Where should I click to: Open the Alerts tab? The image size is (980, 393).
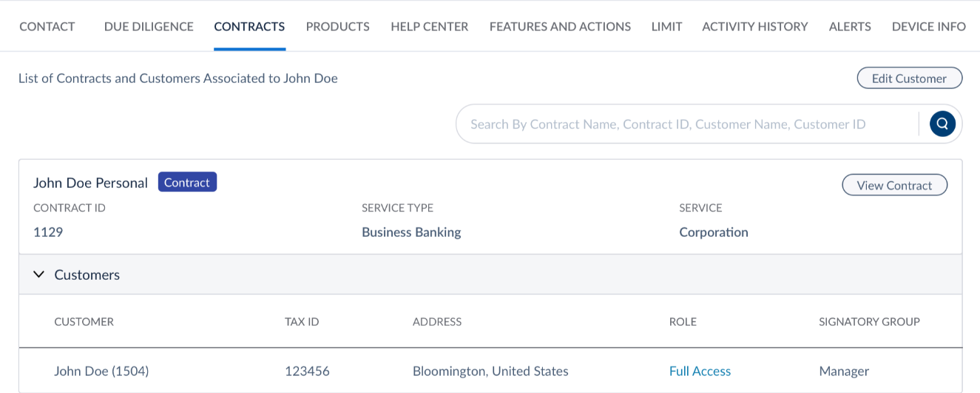coord(850,27)
